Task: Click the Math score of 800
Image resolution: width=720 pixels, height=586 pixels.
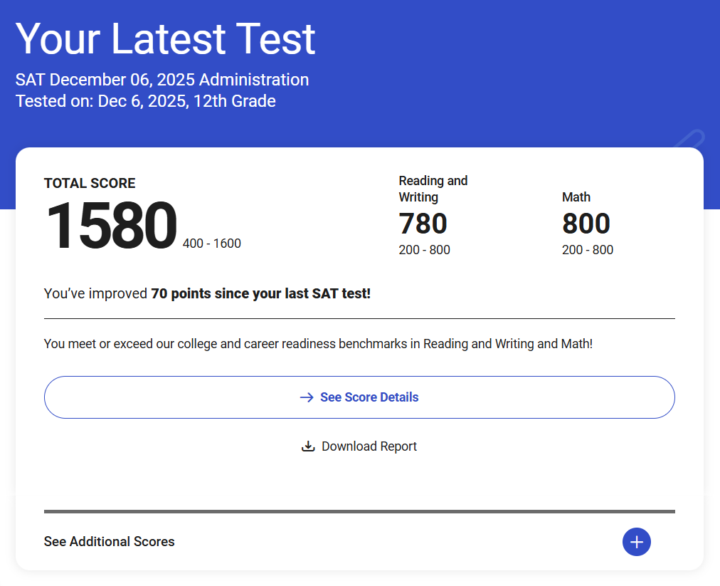Action: pyautogui.click(x=586, y=223)
